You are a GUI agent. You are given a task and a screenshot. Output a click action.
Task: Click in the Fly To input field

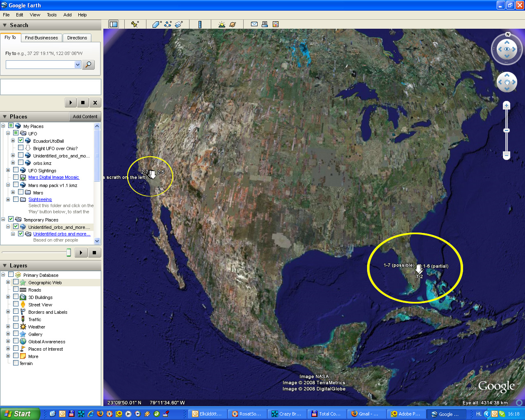[x=40, y=65]
